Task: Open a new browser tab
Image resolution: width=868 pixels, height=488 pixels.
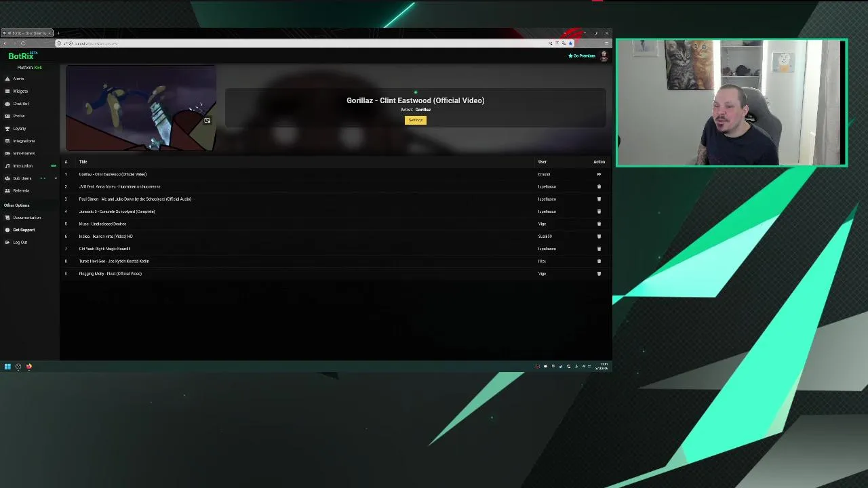Action: point(58,33)
